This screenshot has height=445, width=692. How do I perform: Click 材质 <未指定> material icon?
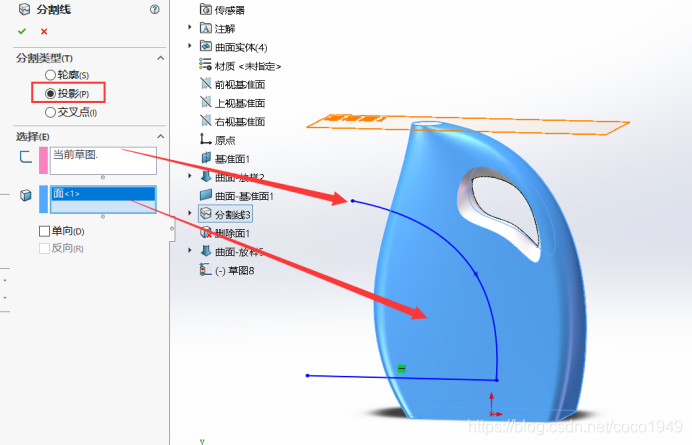tap(206, 64)
